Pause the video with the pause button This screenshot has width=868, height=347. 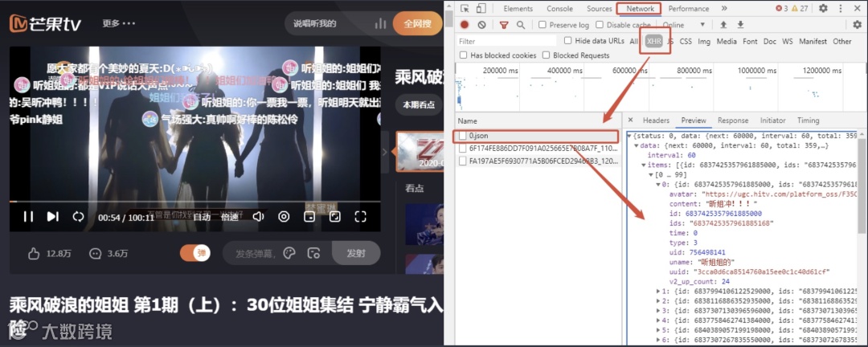[x=28, y=216]
